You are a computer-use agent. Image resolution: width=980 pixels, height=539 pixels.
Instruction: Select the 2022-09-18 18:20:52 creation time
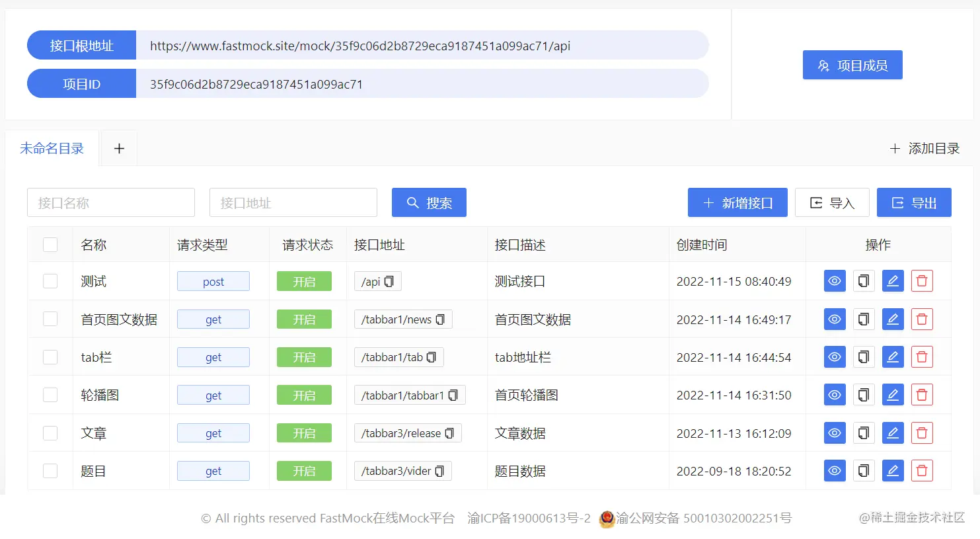click(x=734, y=471)
